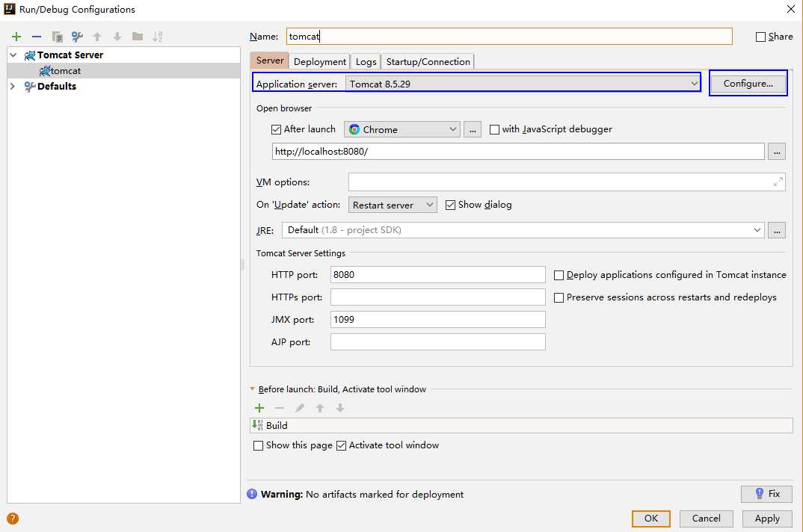Confirm with OK button
803x532 pixels.
[x=651, y=519]
